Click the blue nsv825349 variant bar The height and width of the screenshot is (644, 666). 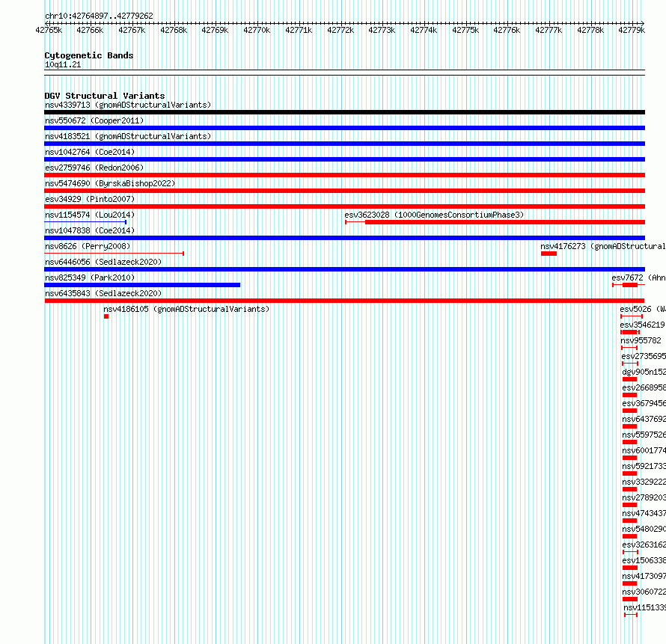pyautogui.click(x=142, y=285)
